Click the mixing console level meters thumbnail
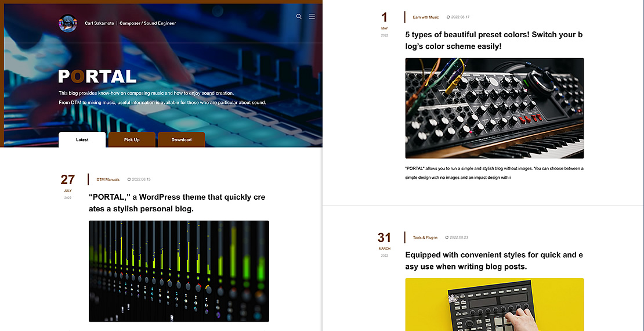644x331 pixels. (x=179, y=271)
